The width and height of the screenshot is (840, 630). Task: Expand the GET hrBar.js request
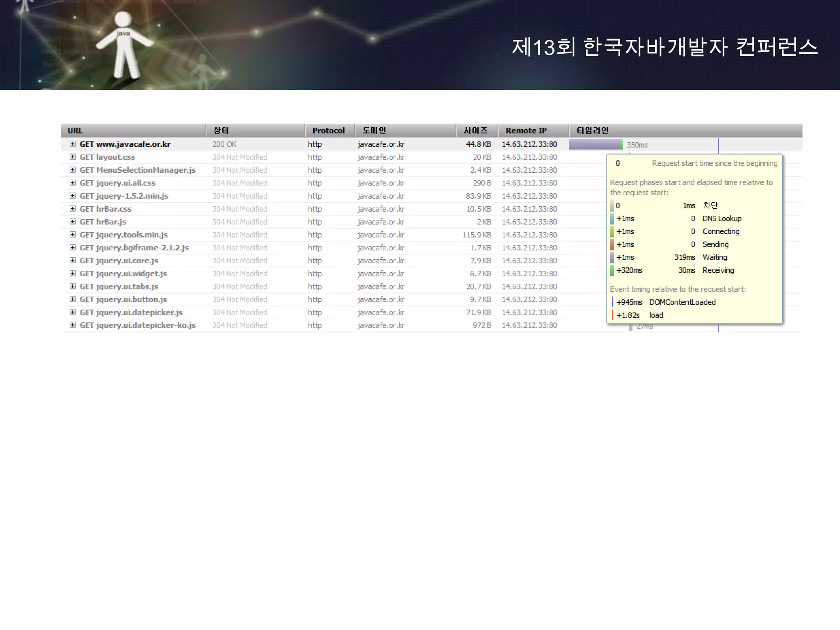coord(73,222)
